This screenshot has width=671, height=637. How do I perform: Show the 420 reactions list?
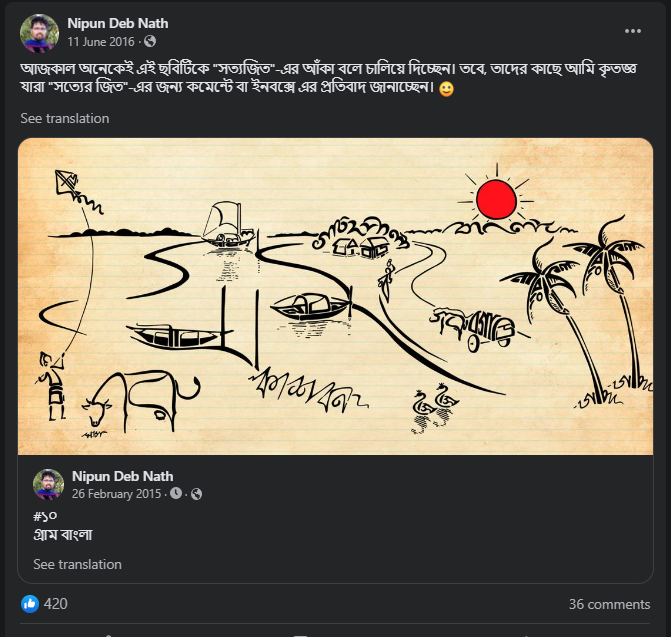(56, 604)
